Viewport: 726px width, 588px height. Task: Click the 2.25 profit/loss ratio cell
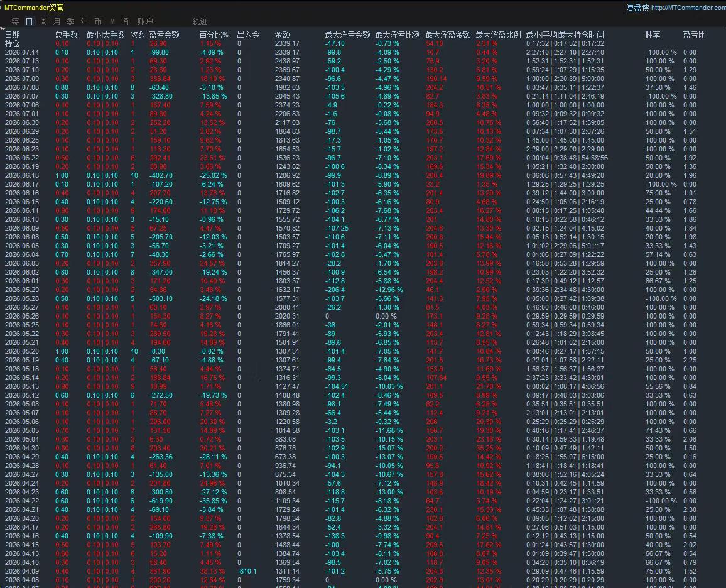point(690,360)
